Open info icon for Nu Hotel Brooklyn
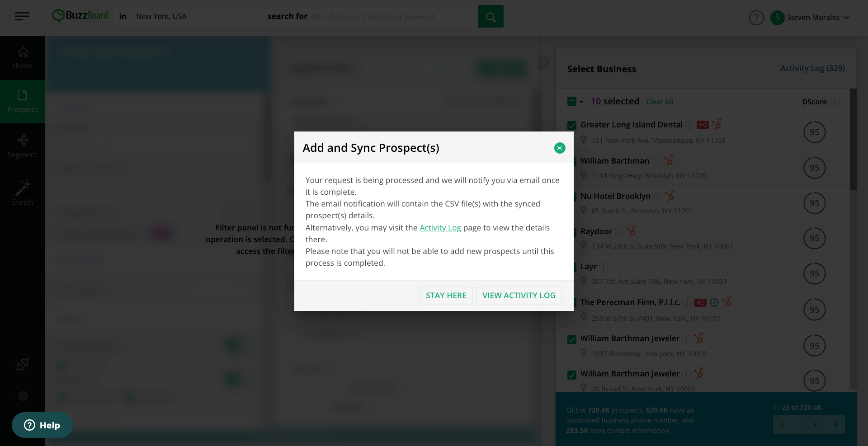This screenshot has width=868, height=446. click(x=657, y=196)
